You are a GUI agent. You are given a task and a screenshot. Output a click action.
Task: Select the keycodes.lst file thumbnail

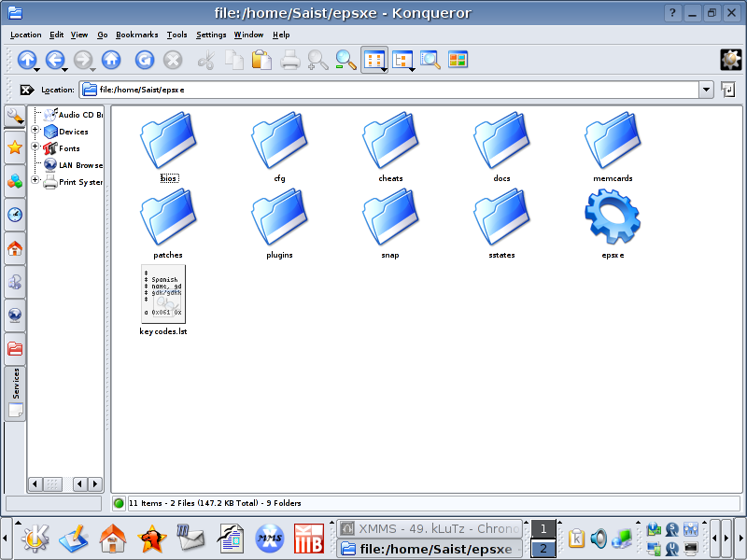(x=163, y=294)
